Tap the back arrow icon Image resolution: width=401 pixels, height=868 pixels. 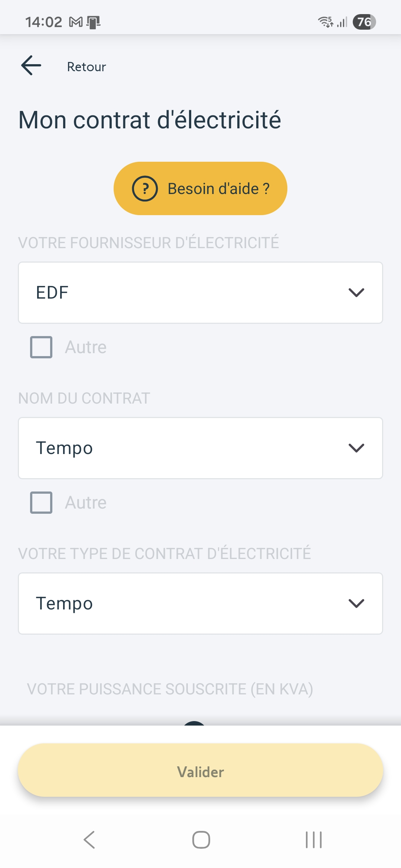coord(31,66)
